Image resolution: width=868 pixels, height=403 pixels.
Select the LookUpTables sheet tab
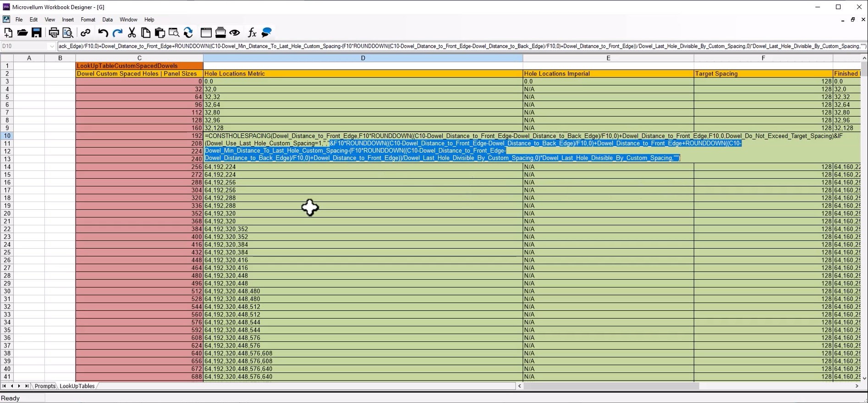77,386
